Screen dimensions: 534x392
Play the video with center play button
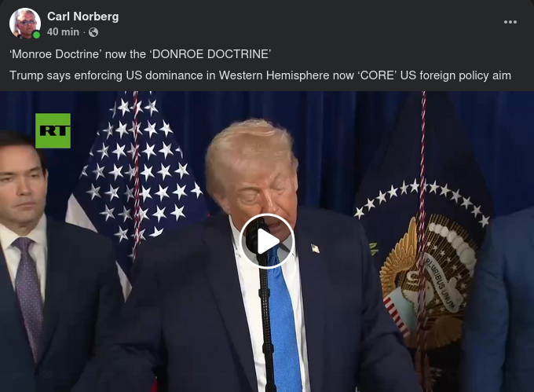tap(267, 241)
